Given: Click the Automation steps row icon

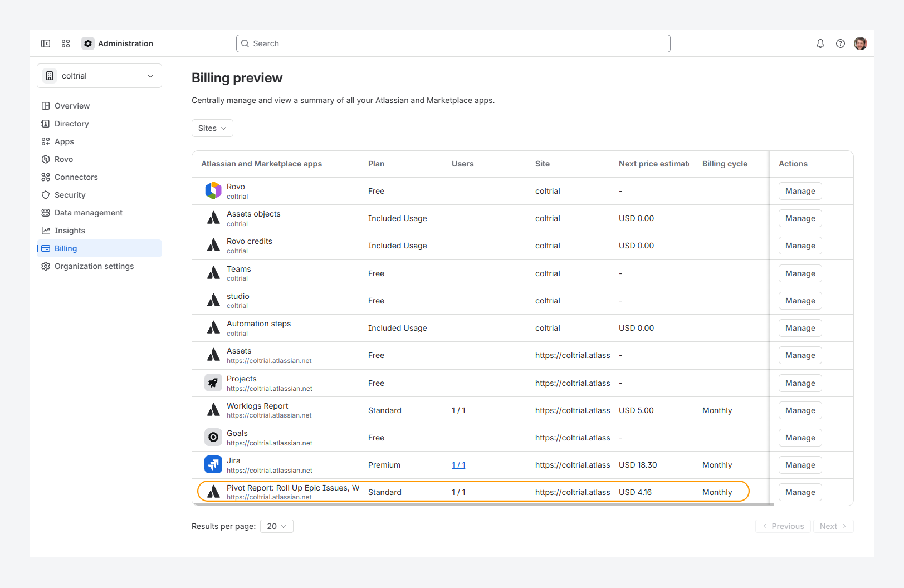Looking at the screenshot, I should pyautogui.click(x=213, y=328).
